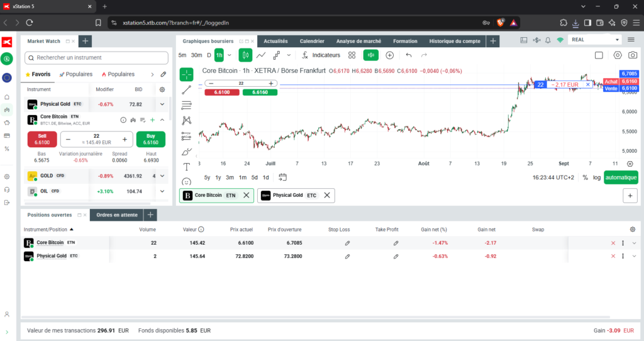Undo the last chart action

409,55
